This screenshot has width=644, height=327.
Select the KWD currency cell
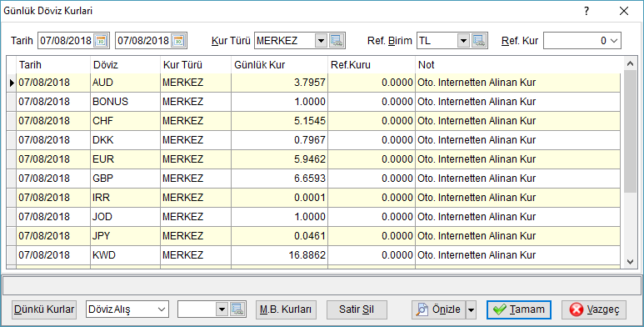tap(125, 255)
